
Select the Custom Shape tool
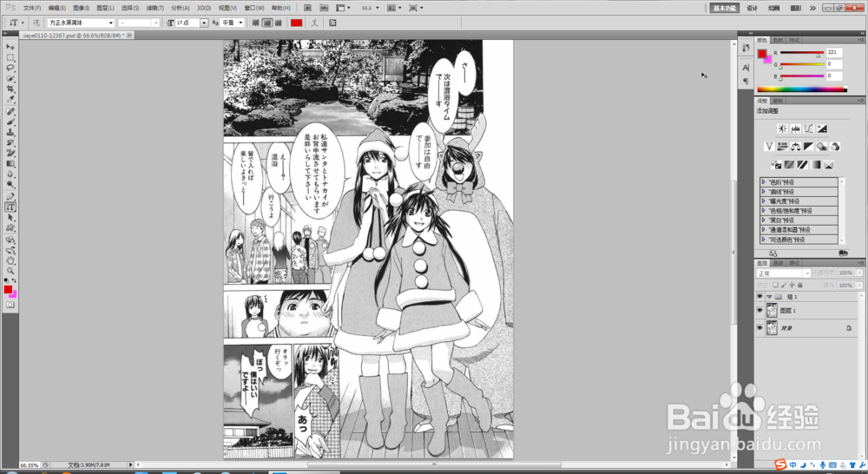[x=10, y=228]
